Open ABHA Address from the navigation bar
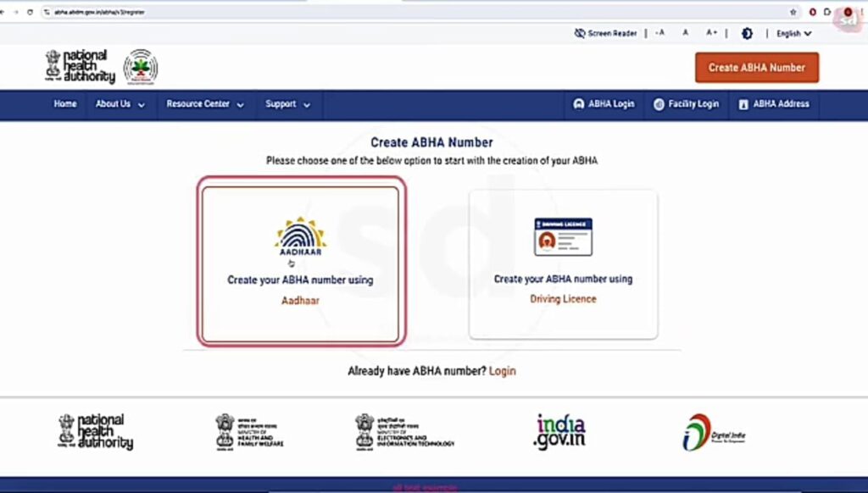The width and height of the screenshot is (868, 493). click(774, 104)
